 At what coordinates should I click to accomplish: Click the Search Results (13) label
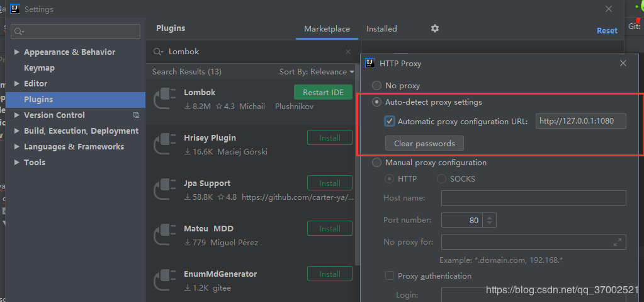[x=187, y=72]
